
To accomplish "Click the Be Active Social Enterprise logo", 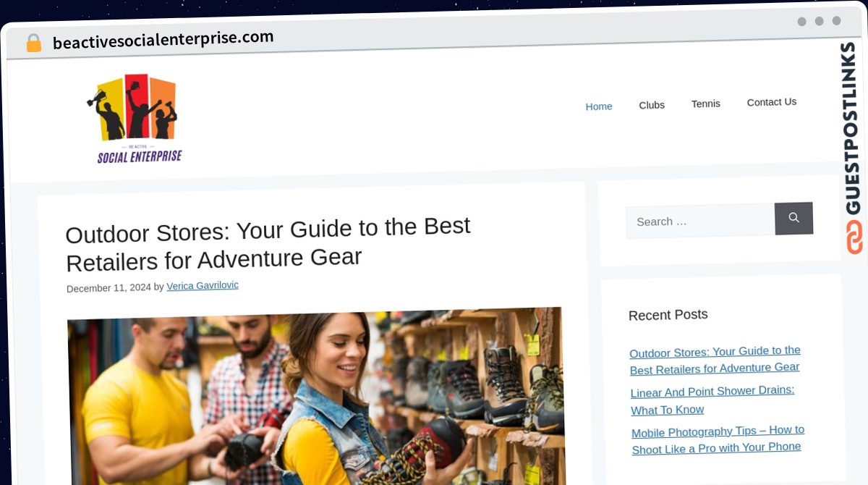I will click(x=136, y=118).
